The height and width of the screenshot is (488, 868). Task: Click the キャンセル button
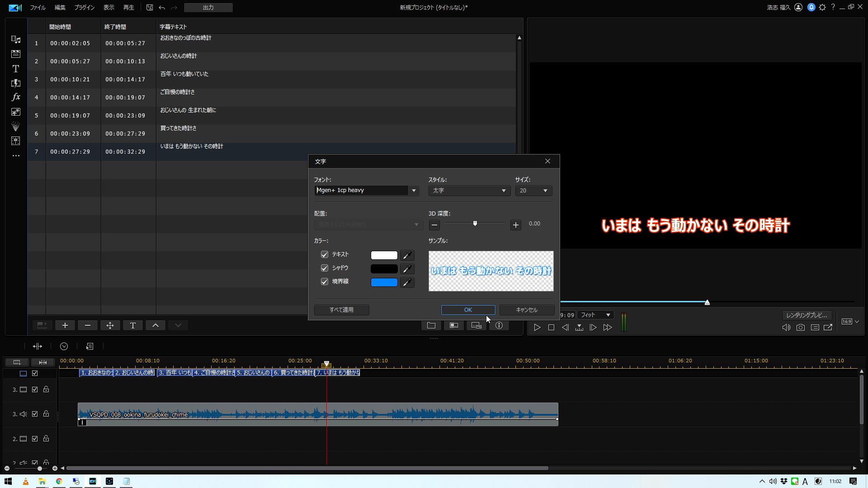[527, 310]
